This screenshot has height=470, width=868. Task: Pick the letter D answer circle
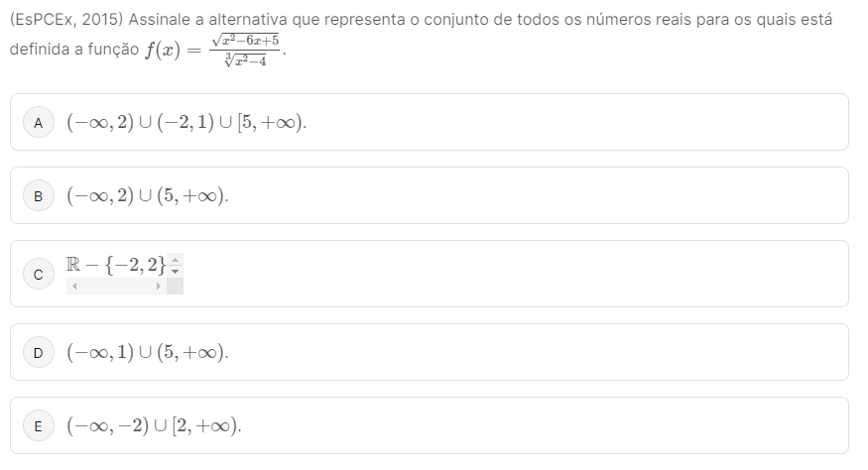tap(39, 353)
